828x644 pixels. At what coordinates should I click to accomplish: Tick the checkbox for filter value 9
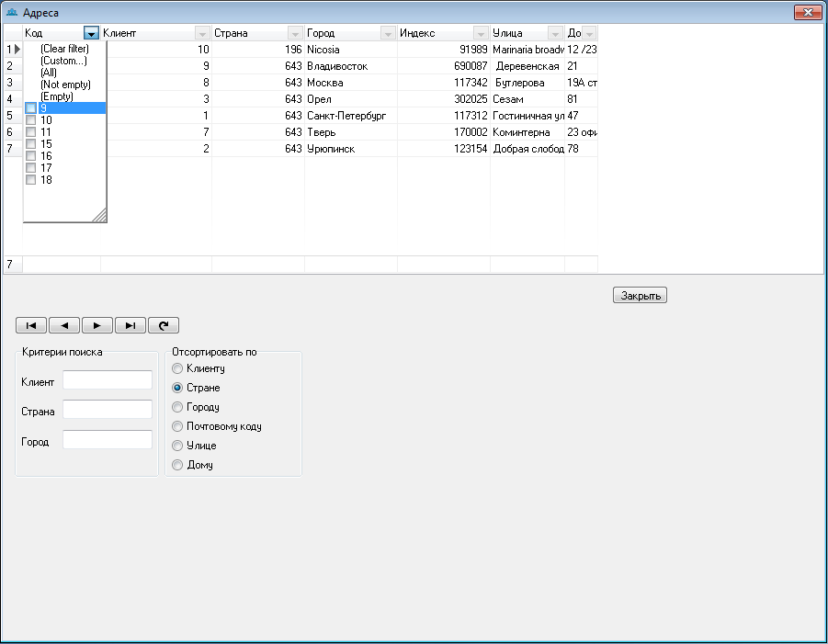click(30, 107)
